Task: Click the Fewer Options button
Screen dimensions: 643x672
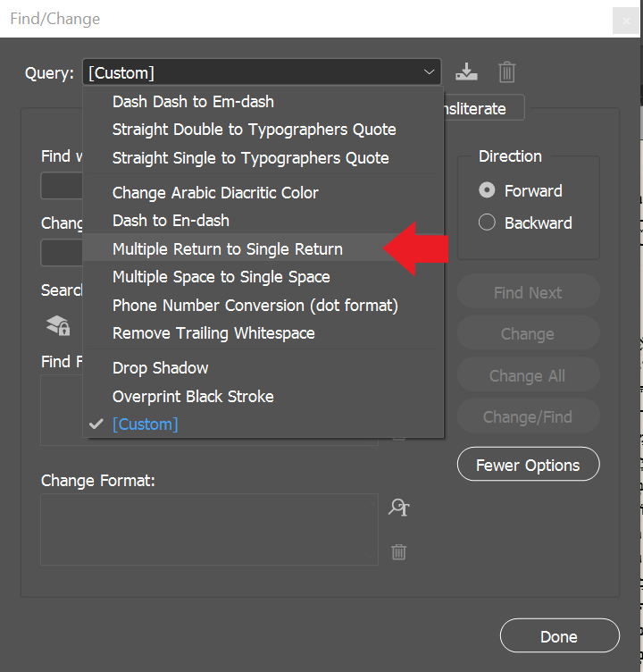Action: coord(528,465)
